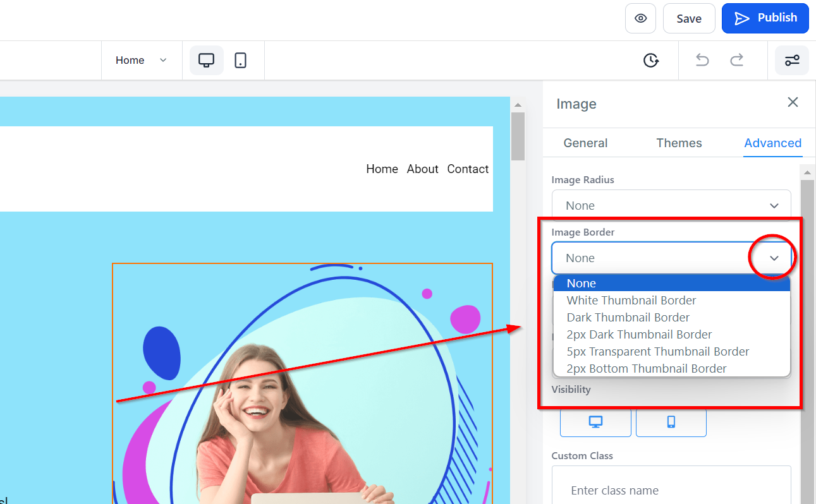
Task: Open the Contact navigation link
Action: click(x=468, y=169)
